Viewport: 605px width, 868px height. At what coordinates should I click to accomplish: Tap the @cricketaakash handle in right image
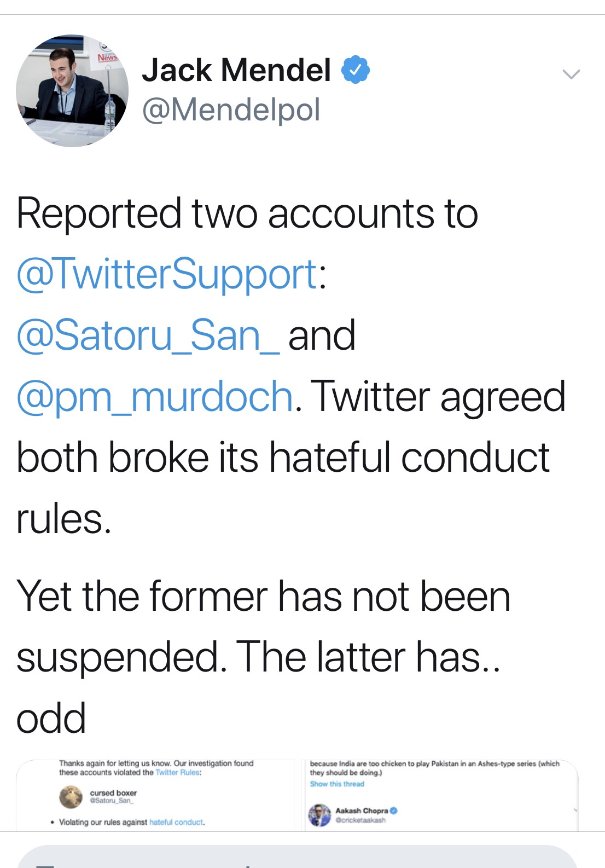[x=360, y=820]
